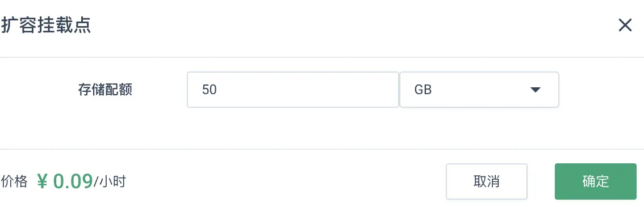Image resolution: width=644 pixels, height=207 pixels.
Task: Open the GB unit dropdown
Action: [479, 90]
